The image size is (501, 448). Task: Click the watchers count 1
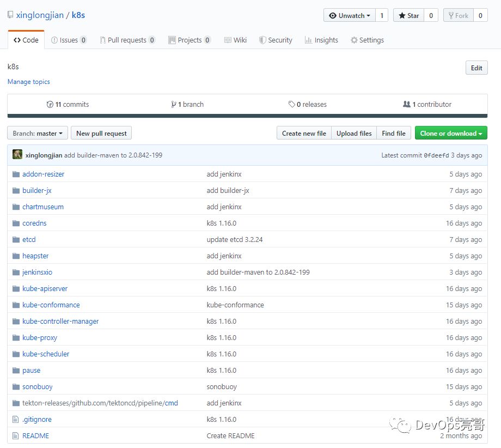tap(382, 15)
